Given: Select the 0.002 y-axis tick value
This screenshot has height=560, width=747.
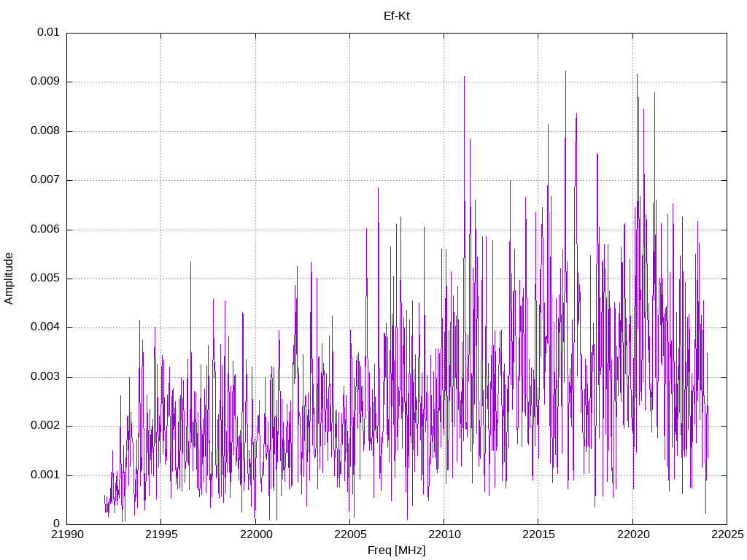Looking at the screenshot, I should (45, 426).
